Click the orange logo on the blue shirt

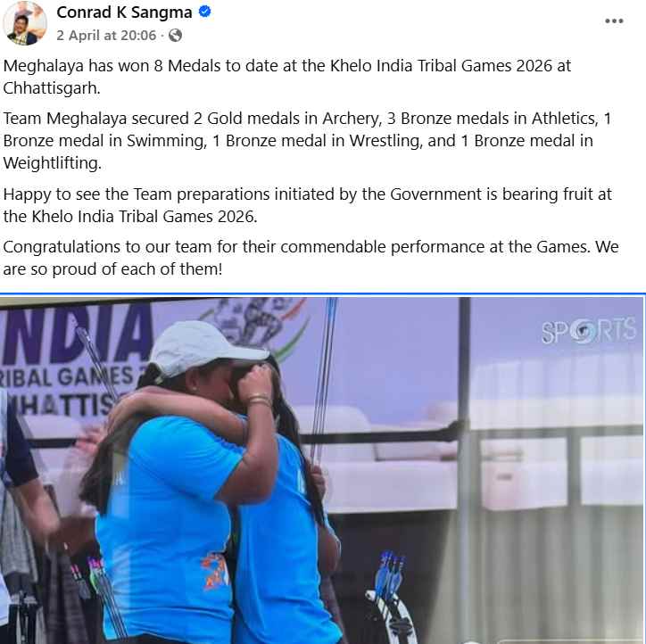pyautogui.click(x=215, y=569)
